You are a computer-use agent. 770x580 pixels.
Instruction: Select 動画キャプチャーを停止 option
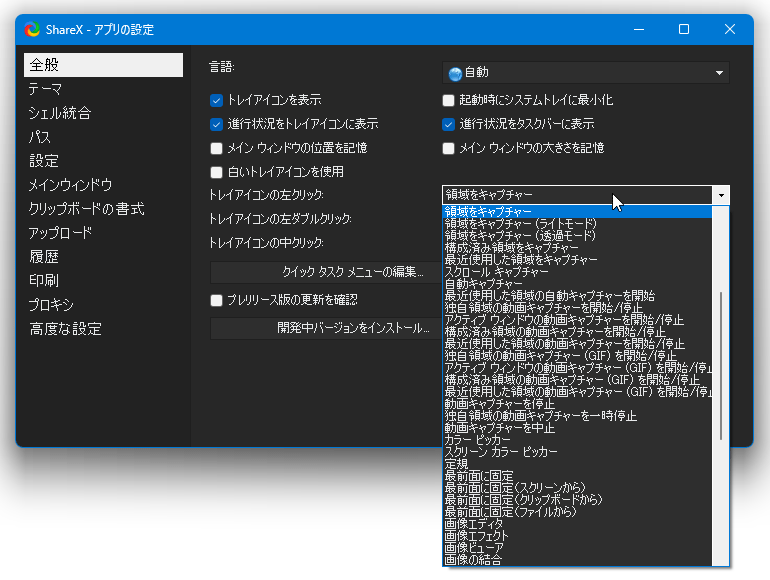coord(577,404)
